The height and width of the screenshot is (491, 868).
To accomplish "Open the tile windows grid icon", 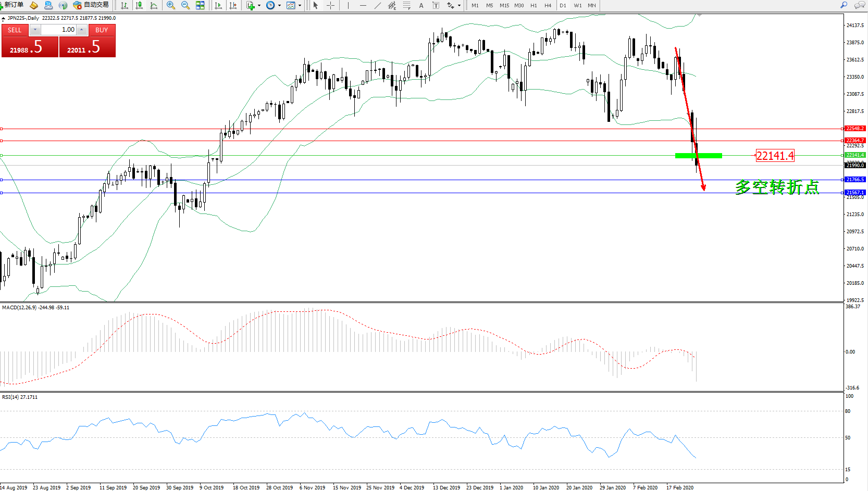I will [x=200, y=5].
